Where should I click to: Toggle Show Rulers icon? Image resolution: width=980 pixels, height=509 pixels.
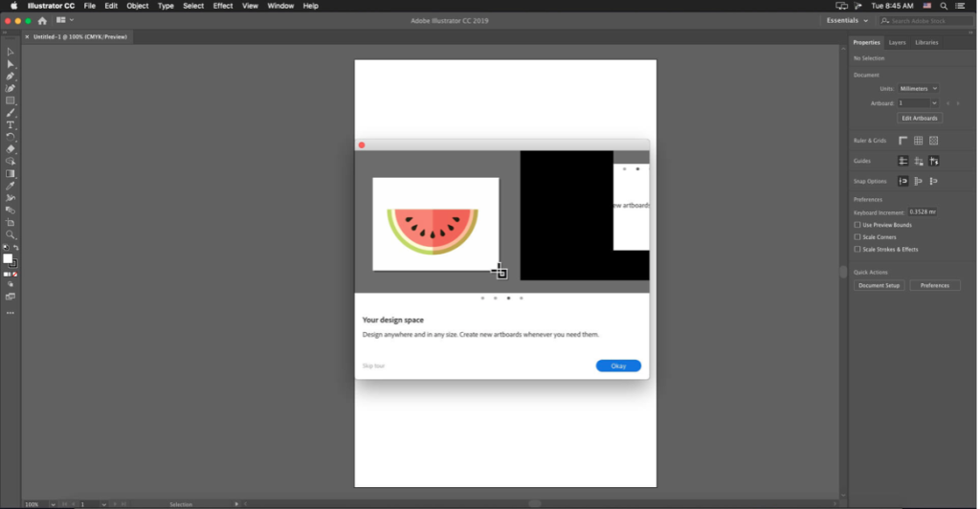(x=902, y=141)
